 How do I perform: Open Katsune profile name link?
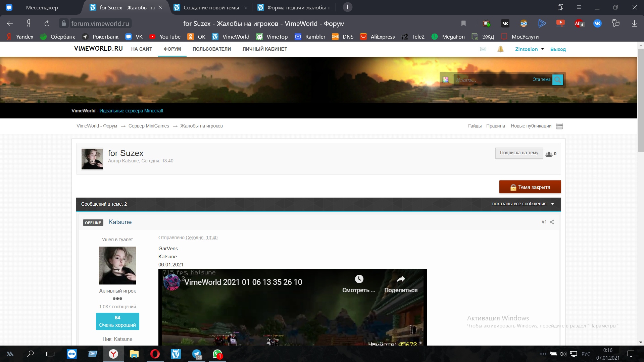point(120,222)
